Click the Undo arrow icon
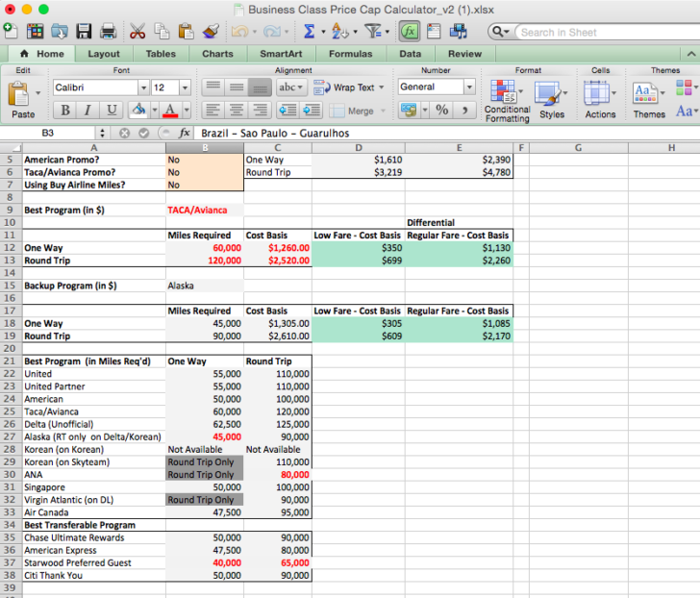 240,32
